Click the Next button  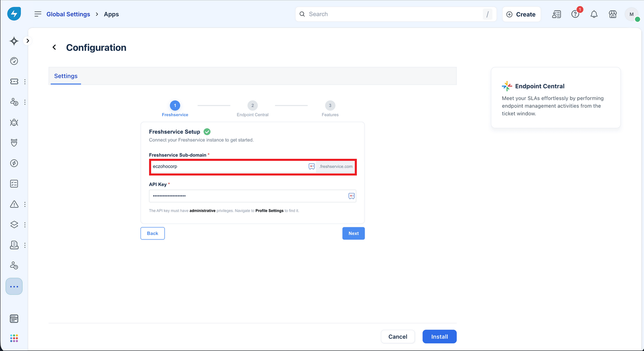click(x=354, y=233)
